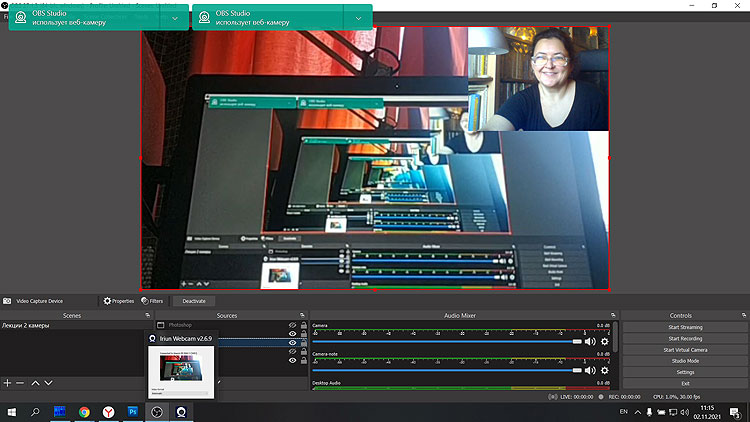This screenshot has width=750, height=422.
Task: Click the Iriun Webcam preview thumbnail
Action: point(181,369)
